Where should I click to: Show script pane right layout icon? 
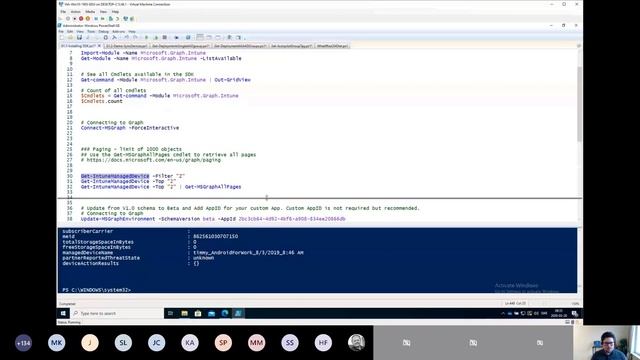(x=209, y=38)
